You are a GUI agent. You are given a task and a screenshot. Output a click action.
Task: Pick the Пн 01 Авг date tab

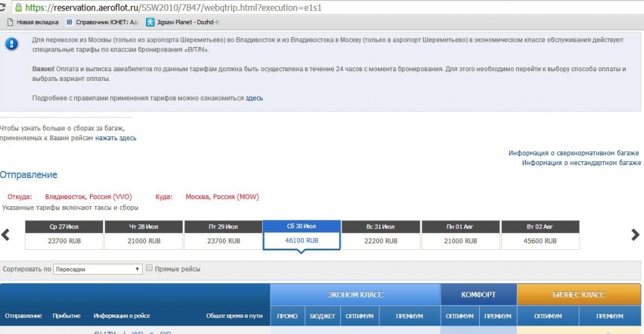click(x=460, y=234)
